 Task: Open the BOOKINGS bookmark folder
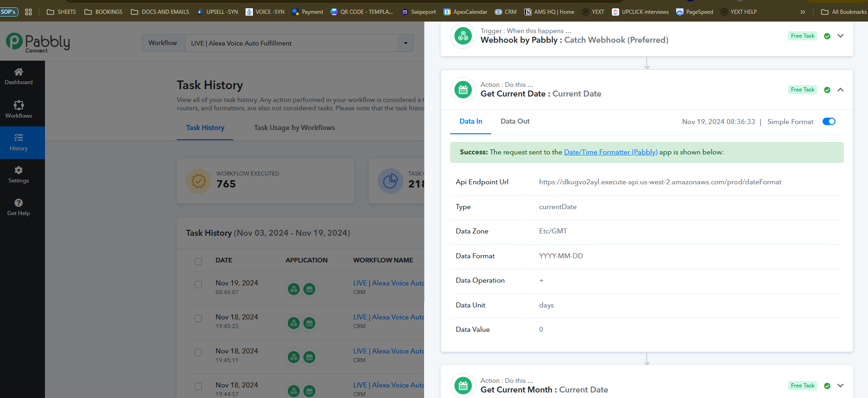pos(103,12)
